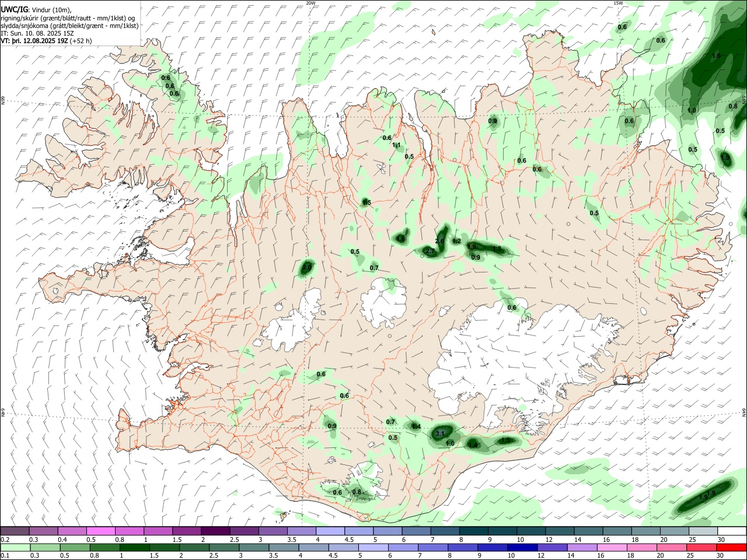Click the '20W' longitude label

[310, 3]
